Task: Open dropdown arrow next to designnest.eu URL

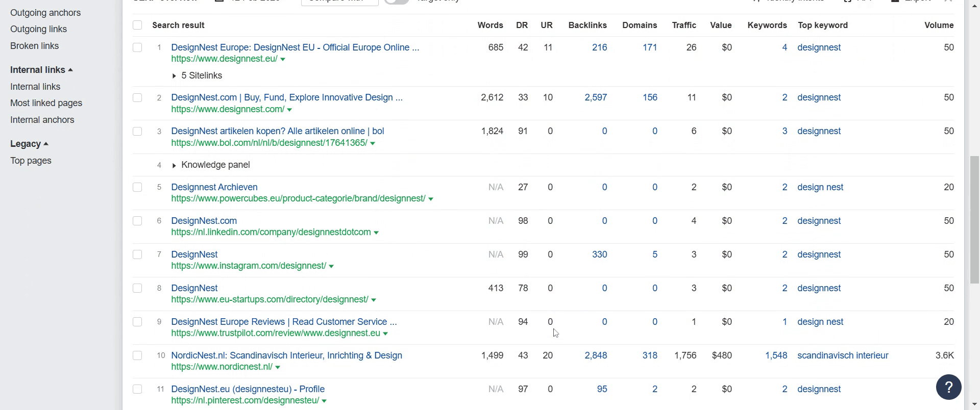Action: pos(283,60)
